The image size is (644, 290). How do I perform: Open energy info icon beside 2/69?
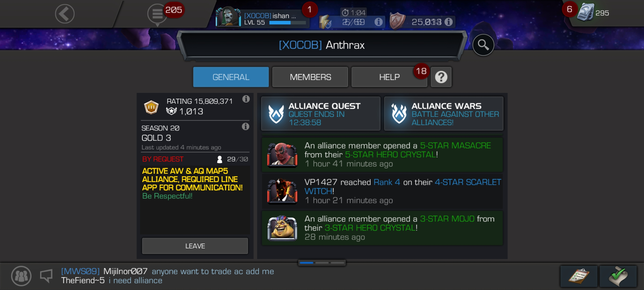pyautogui.click(x=378, y=22)
